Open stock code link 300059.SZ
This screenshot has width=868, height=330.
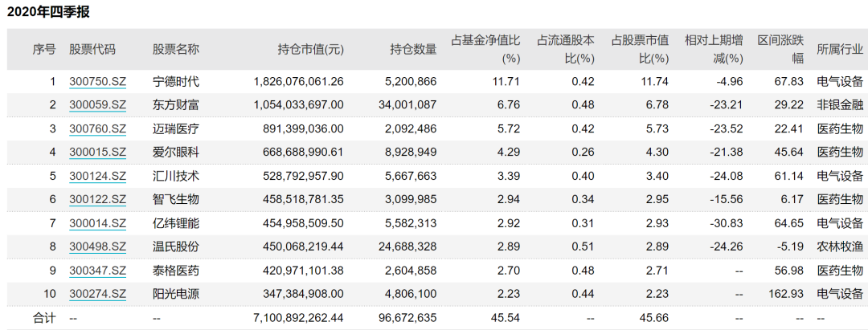coord(98,105)
